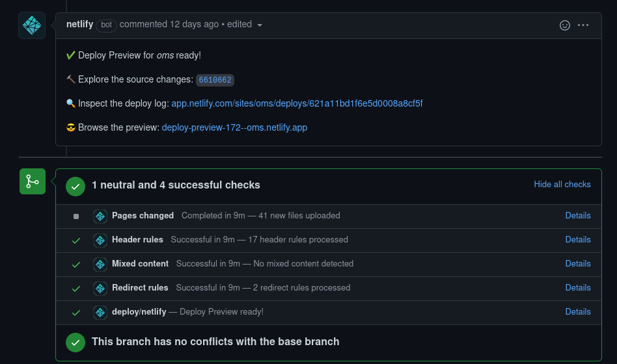This screenshot has width=617, height=364.
Task: Click the green checkmark for Redirect rules
Action: click(76, 289)
